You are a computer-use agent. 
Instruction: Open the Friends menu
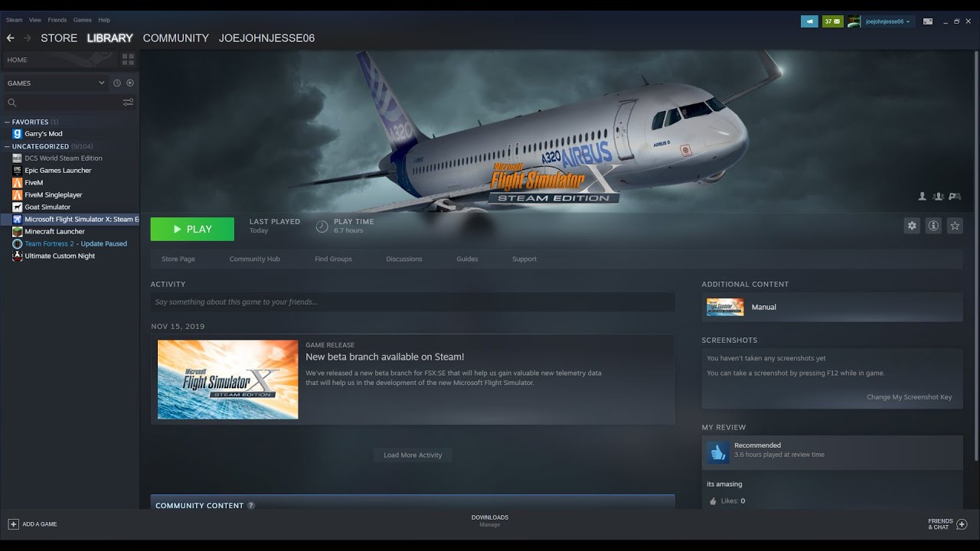pyautogui.click(x=57, y=20)
